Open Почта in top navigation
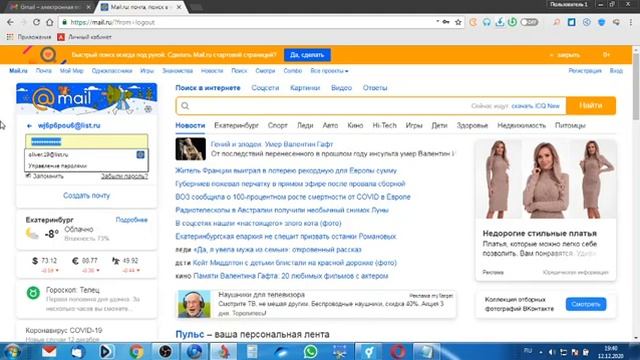The image size is (640, 360). 44,71
